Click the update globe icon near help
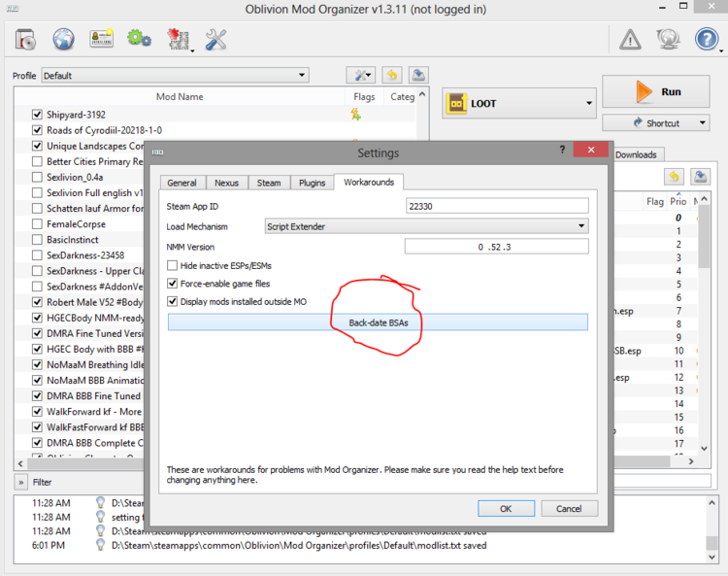This screenshot has width=728, height=576. [x=668, y=39]
